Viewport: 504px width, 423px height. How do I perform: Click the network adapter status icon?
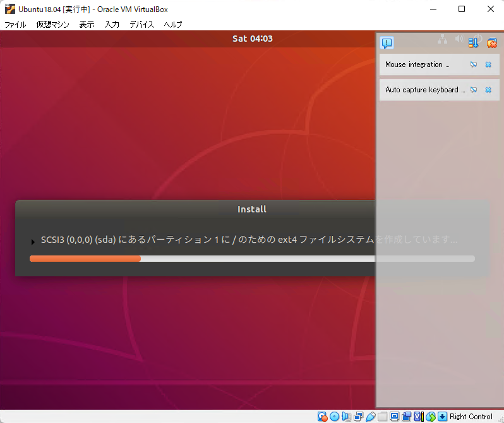(358, 417)
